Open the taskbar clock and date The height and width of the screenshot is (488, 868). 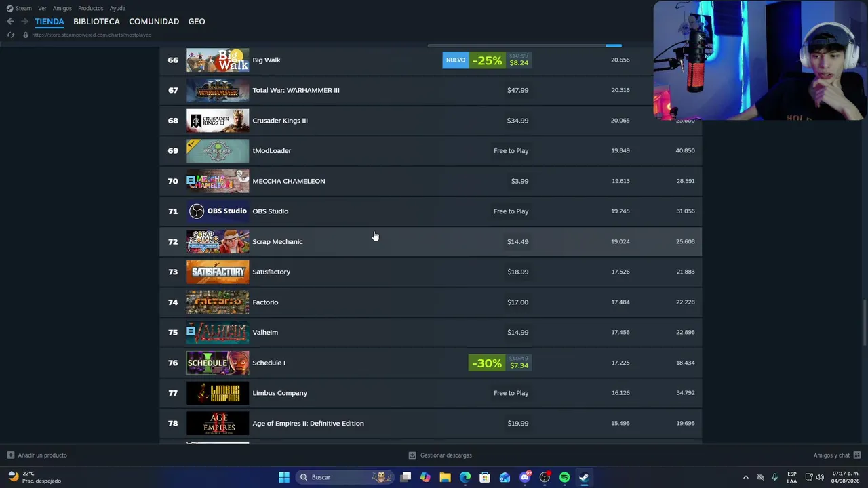pyautogui.click(x=846, y=477)
